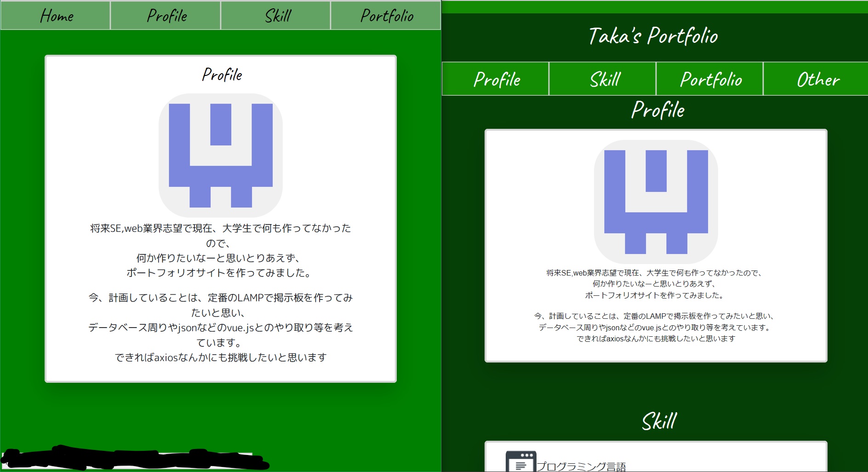Click the "Taka's Portfolio" site title
Screen dimensions: 868x472
[x=654, y=36]
